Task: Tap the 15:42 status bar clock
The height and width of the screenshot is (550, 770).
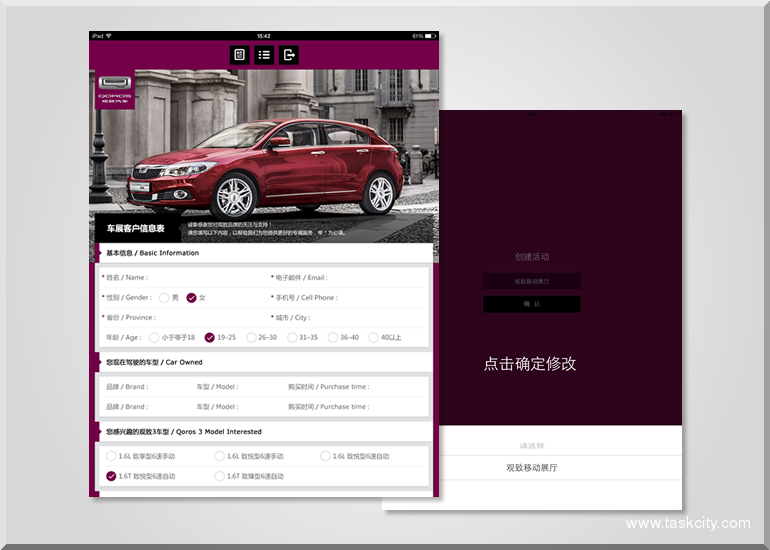Action: pyautogui.click(x=264, y=36)
